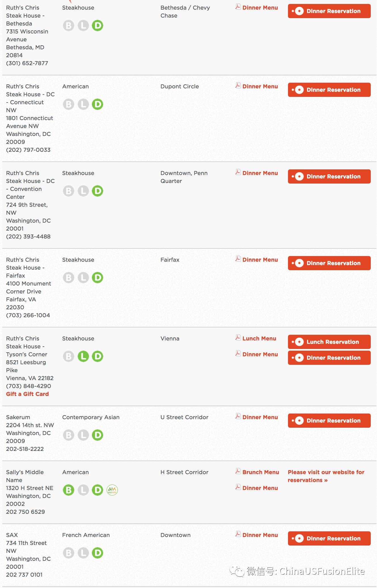This screenshot has height=588, width=377.
Task: Click grey Lunch icon for SAX restaurant
Action: [x=83, y=553]
